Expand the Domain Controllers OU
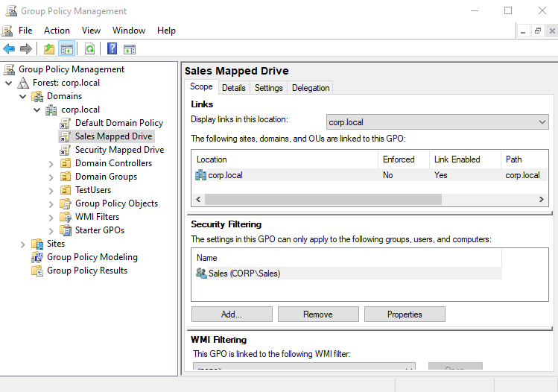This screenshot has height=392, width=558. point(51,164)
